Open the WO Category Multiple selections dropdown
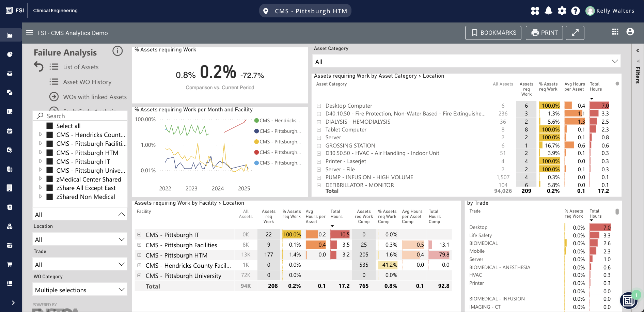 click(80, 290)
